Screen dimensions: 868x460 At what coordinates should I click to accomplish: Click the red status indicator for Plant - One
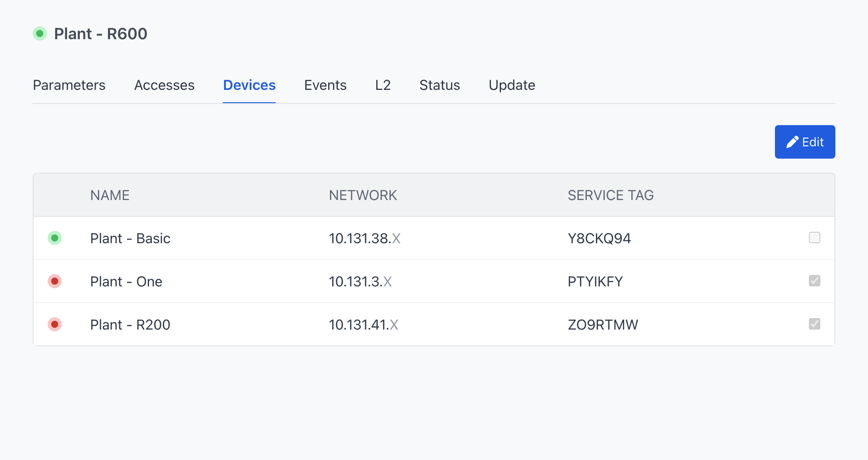pyautogui.click(x=55, y=281)
